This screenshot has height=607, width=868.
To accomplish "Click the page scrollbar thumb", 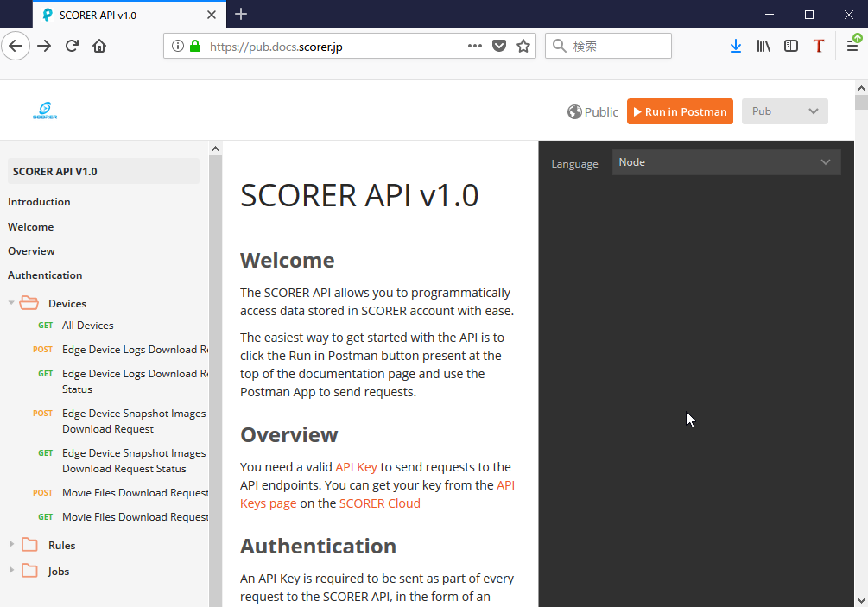I will pyautogui.click(x=861, y=103).
